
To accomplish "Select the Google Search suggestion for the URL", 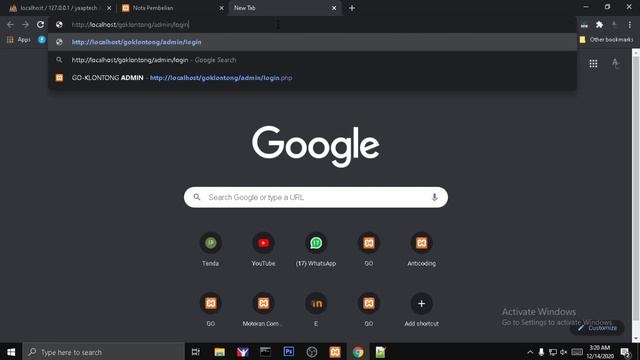I will click(312, 60).
